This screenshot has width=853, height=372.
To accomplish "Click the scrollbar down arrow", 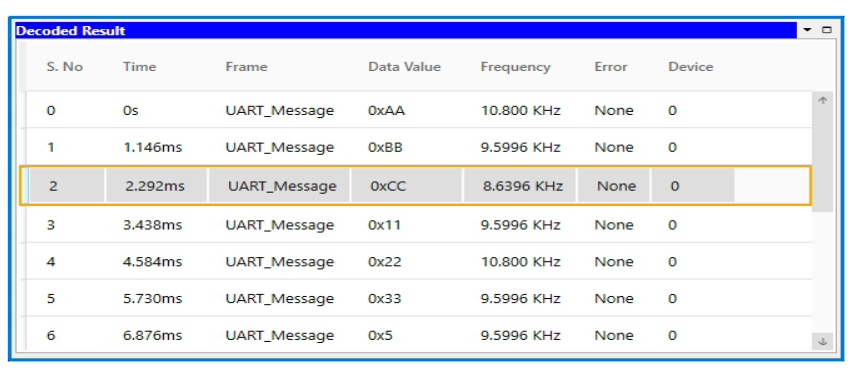I will [x=823, y=342].
